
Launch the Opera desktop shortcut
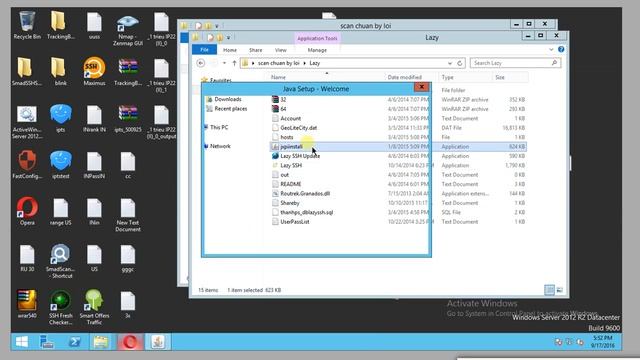27,211
